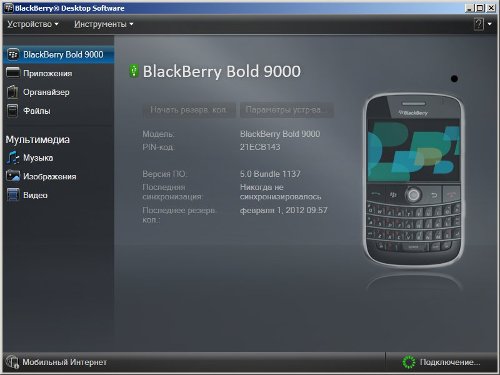
Task: Open the Видео media icon
Action: (13, 195)
